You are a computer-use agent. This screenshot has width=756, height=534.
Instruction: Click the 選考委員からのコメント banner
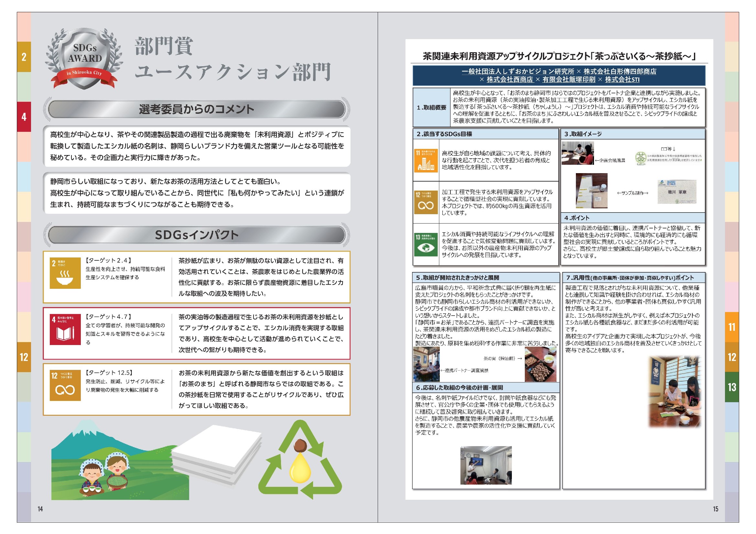(x=197, y=109)
